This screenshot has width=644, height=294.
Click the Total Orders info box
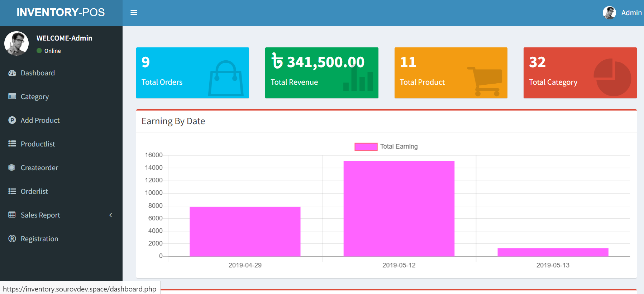192,73
